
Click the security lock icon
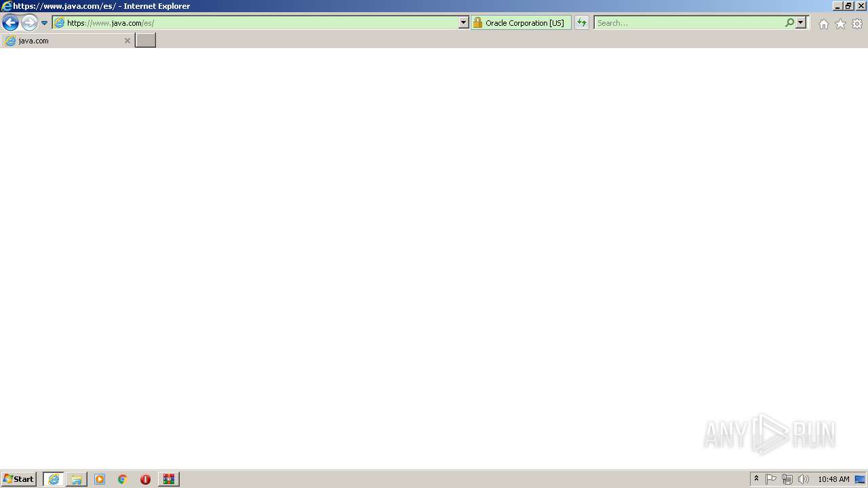pyautogui.click(x=477, y=22)
